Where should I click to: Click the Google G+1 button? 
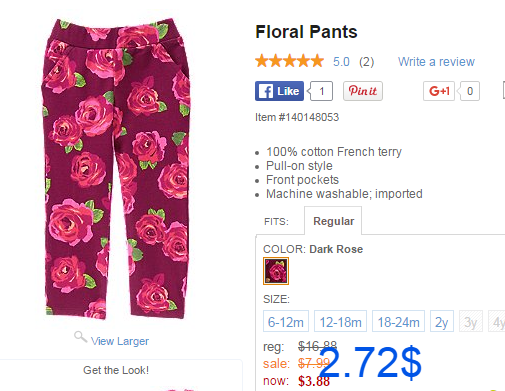(x=439, y=91)
